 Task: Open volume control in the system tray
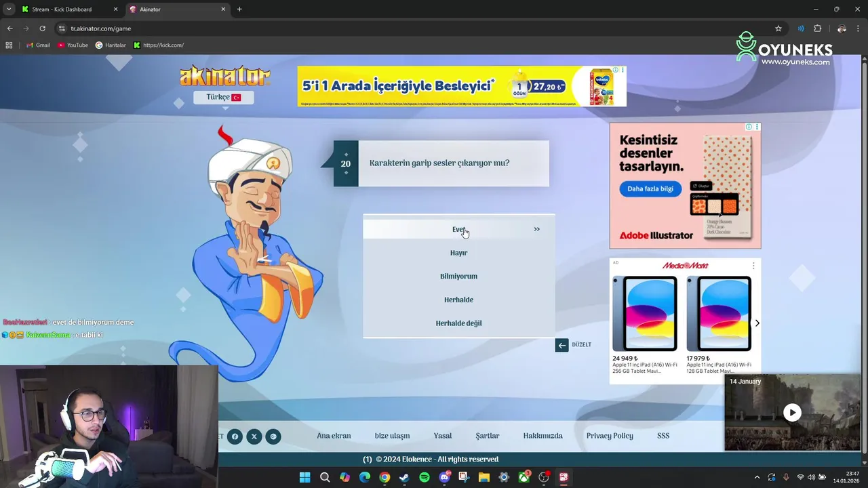pos(811,477)
